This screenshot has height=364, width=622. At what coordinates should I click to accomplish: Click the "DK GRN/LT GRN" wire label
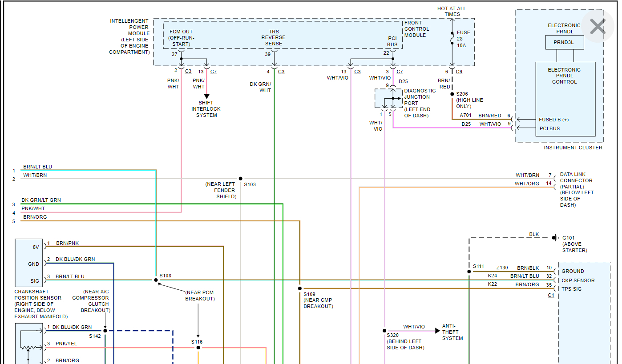41,200
